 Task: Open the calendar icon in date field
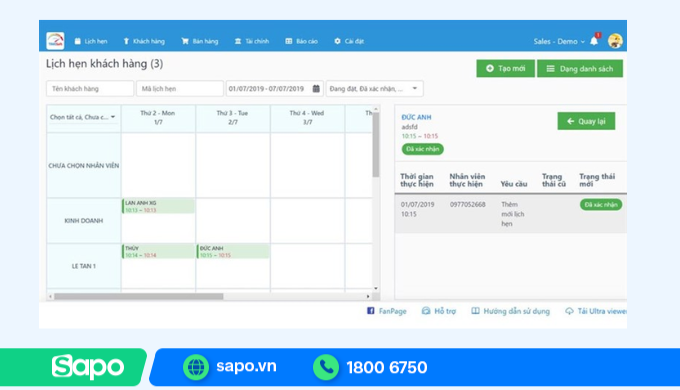316,88
